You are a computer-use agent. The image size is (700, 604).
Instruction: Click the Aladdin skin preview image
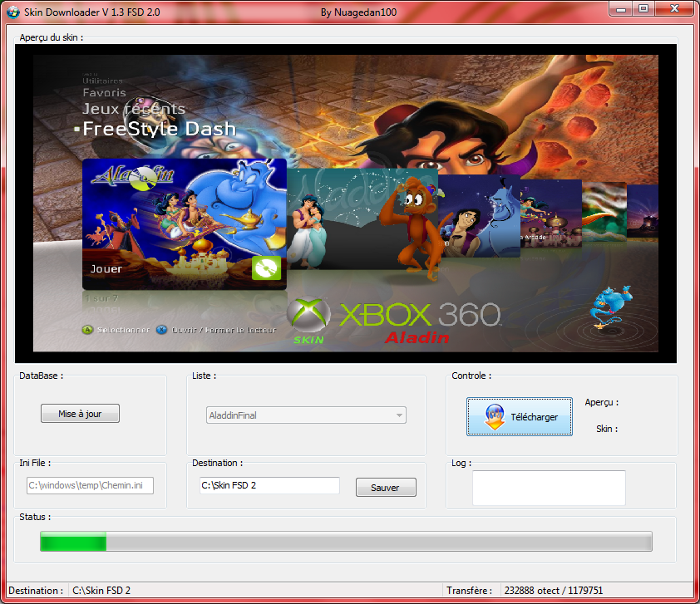coord(346,204)
